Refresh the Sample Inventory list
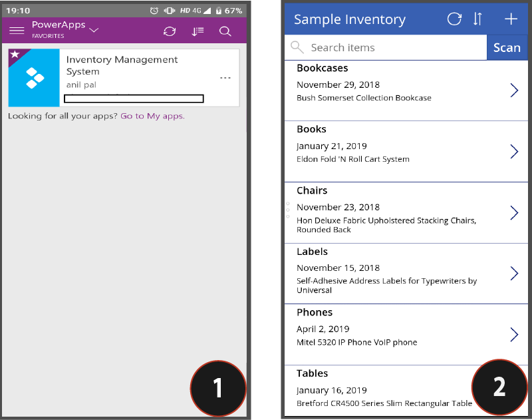Image resolution: width=532 pixels, height=420 pixels. (x=454, y=19)
